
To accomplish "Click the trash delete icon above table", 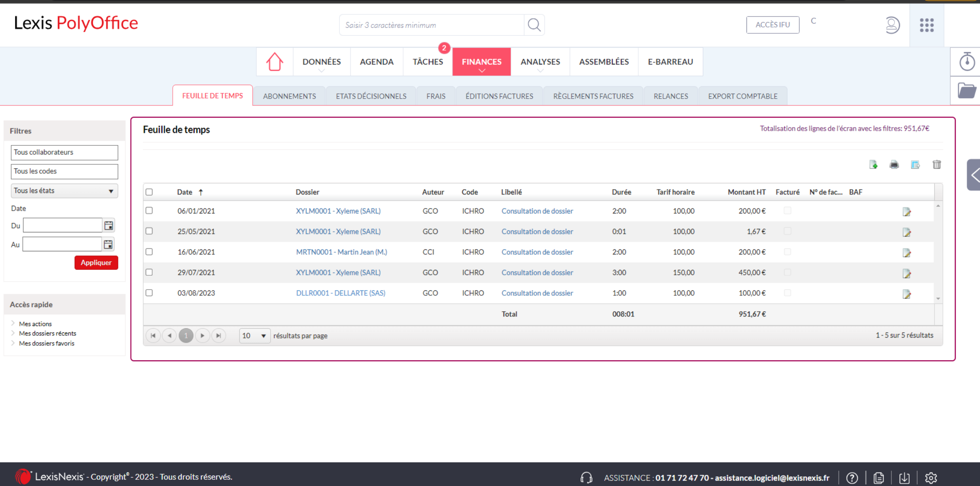I will [x=936, y=165].
